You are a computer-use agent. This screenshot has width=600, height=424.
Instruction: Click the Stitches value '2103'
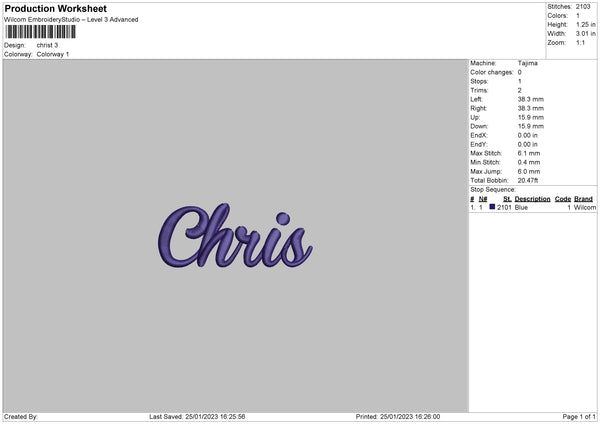[583, 7]
